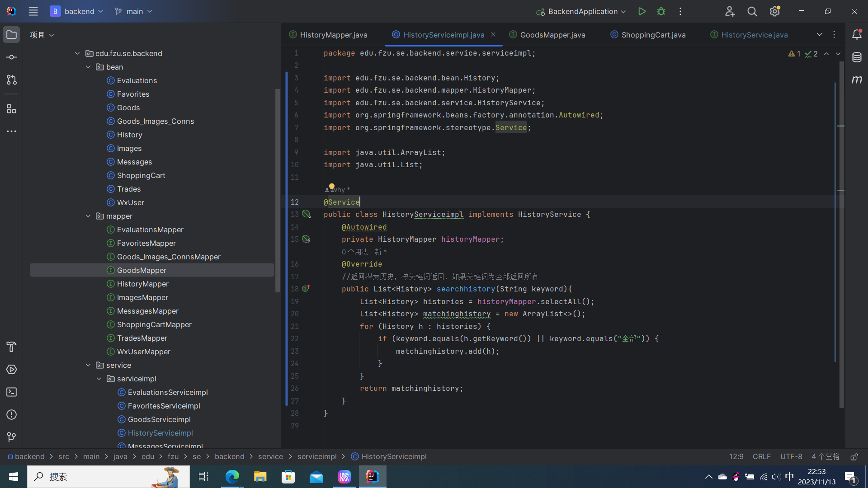868x488 pixels.
Task: Open the Structure tool window
Action: coord(11,109)
